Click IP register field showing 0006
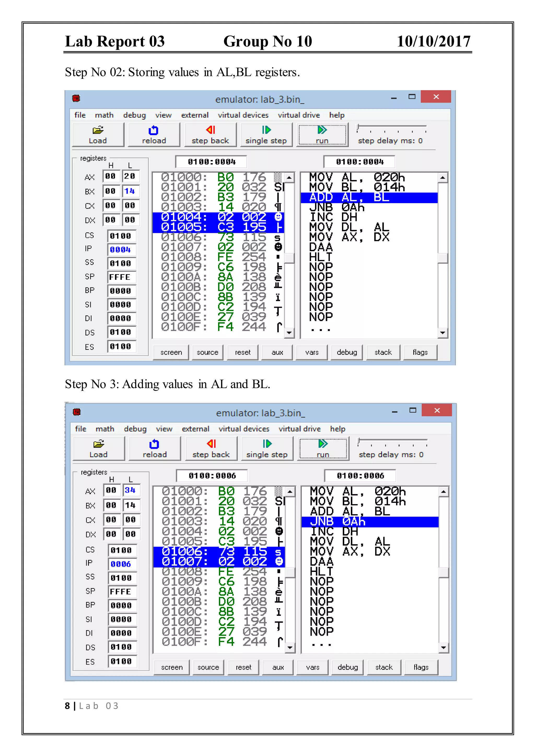535x756 pixels. 122,564
